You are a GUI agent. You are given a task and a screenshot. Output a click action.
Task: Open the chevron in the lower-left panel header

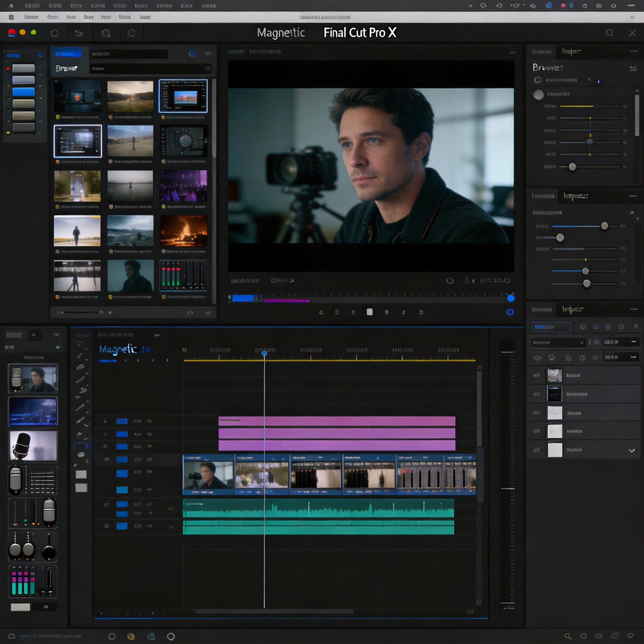[56, 335]
